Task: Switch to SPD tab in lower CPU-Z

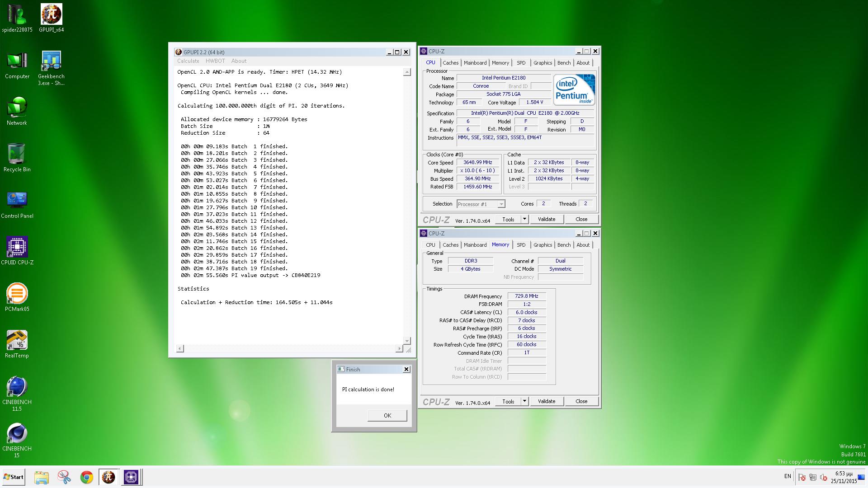Action: click(521, 245)
